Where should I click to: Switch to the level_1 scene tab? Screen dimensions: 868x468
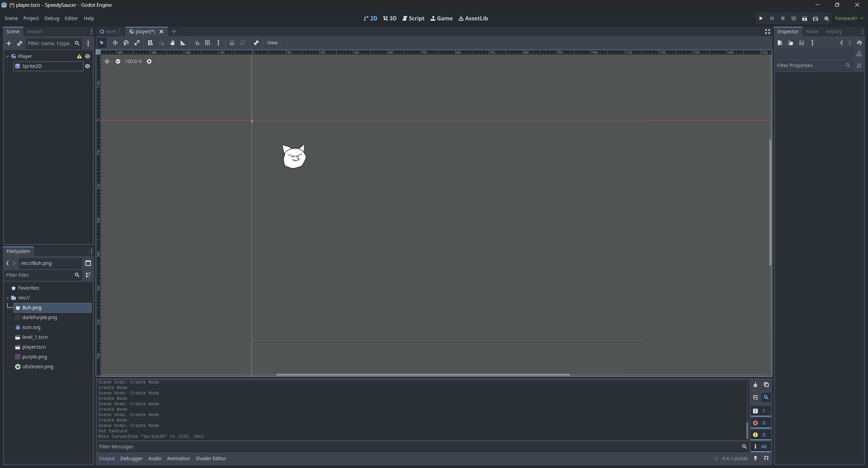tap(111, 32)
